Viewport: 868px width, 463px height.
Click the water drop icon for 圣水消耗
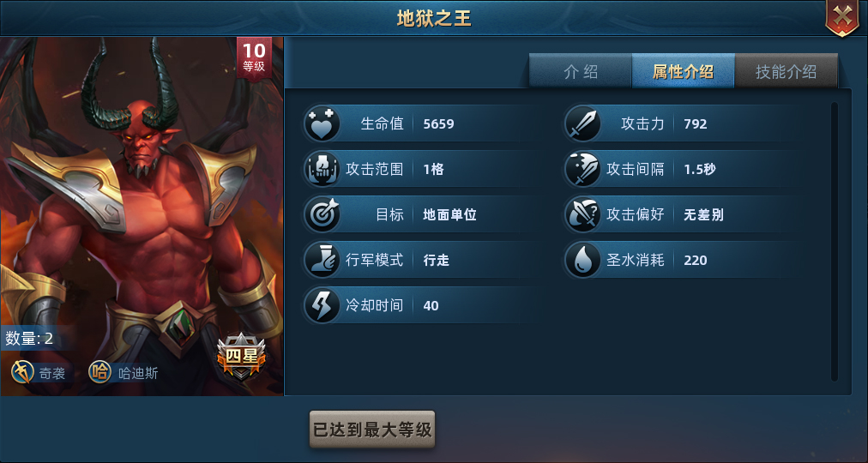click(582, 260)
